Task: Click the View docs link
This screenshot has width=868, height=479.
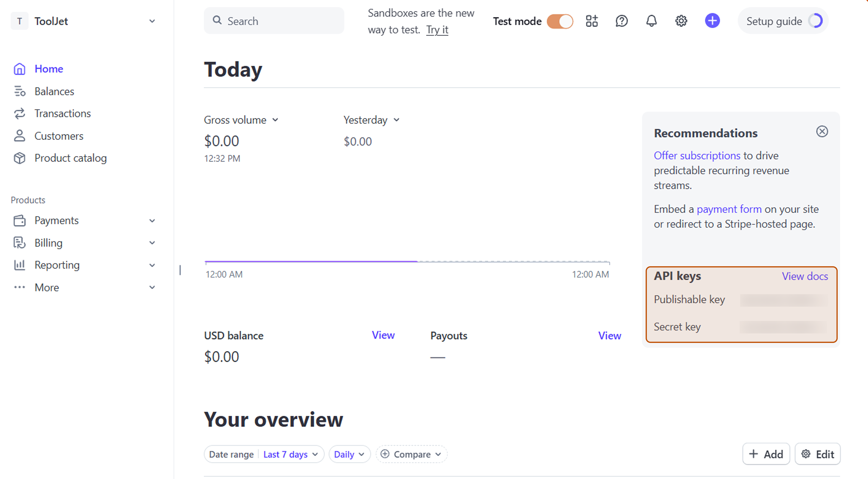Action: (805, 276)
